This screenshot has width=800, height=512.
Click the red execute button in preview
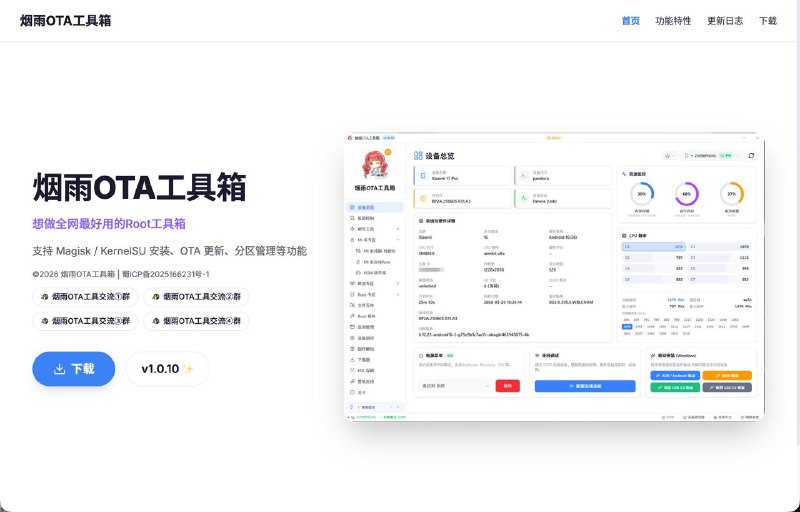click(507, 385)
